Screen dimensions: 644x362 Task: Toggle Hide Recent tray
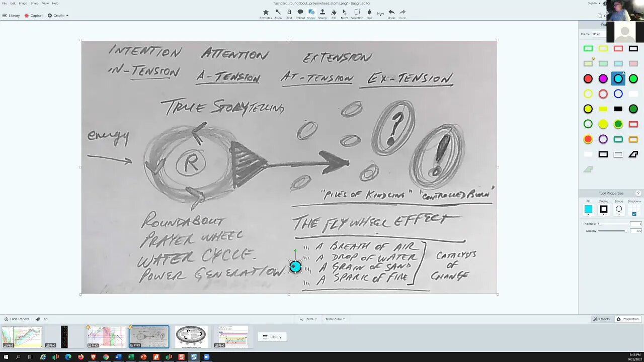17,319
